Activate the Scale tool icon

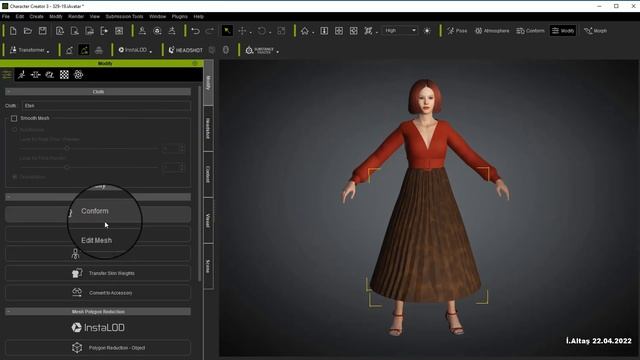pyautogui.click(x=281, y=31)
